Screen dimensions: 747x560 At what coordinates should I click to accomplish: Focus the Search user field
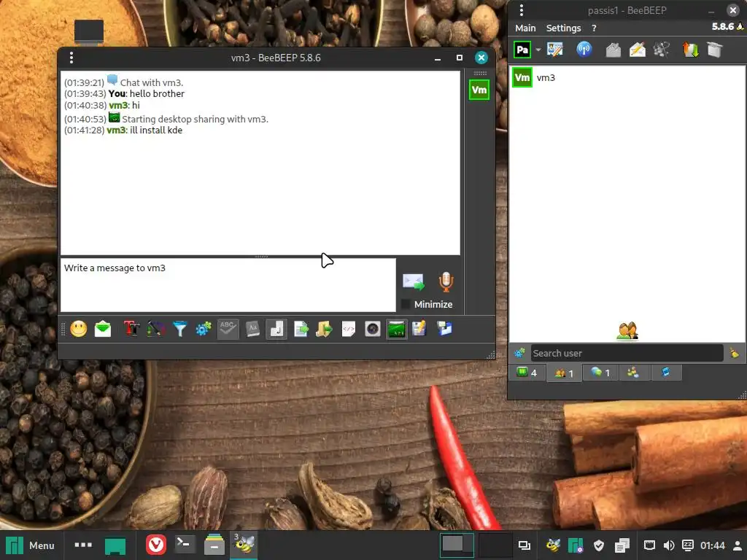(x=627, y=353)
